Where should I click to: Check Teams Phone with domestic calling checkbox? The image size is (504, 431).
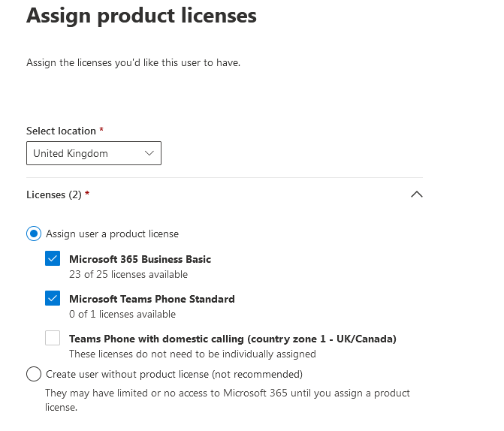click(53, 338)
